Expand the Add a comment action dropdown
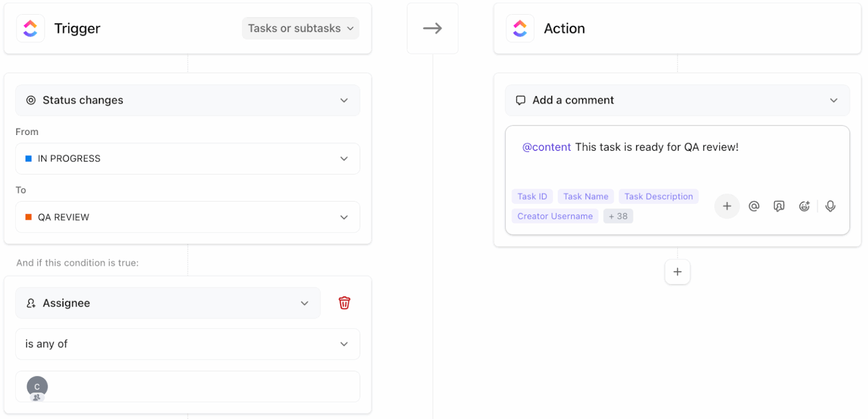868x419 pixels. [x=678, y=101]
